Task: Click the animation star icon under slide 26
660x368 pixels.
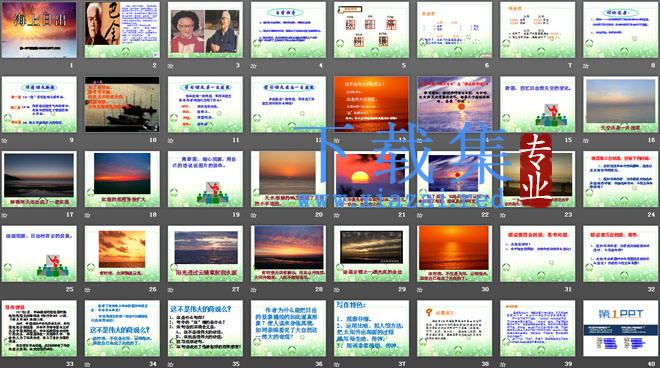Action: click(87, 290)
